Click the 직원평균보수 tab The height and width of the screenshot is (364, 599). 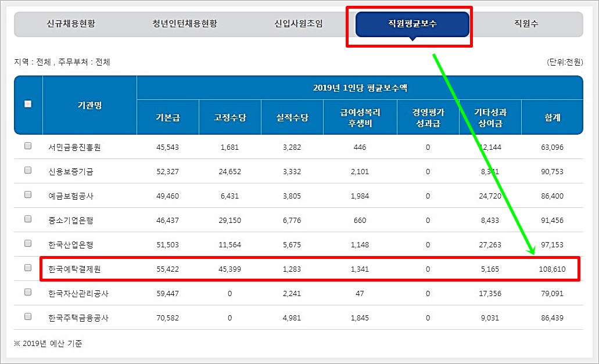[x=412, y=24]
